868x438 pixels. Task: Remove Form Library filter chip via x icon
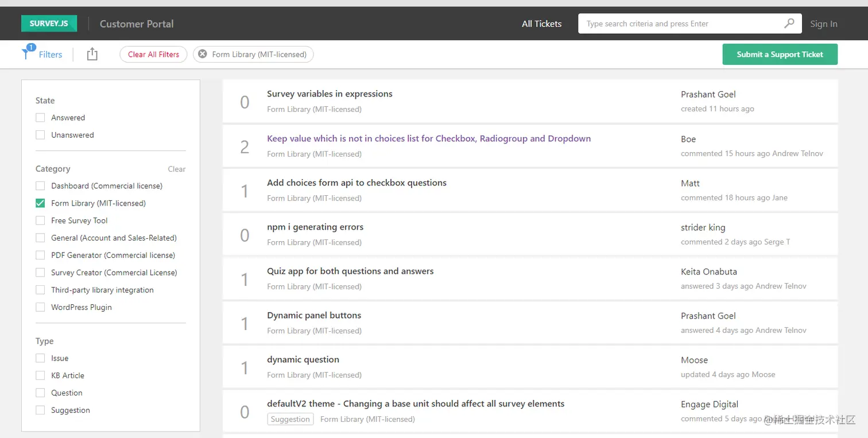[203, 54]
